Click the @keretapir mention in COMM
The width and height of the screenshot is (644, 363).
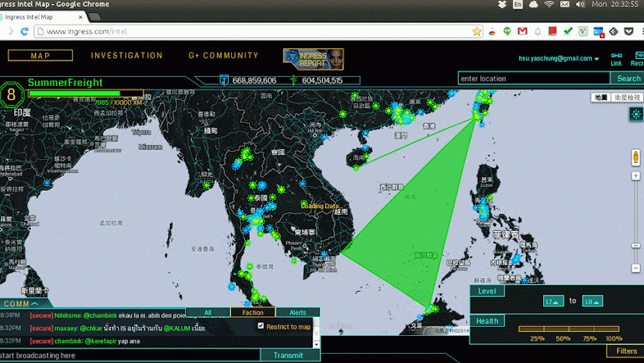coord(101,341)
